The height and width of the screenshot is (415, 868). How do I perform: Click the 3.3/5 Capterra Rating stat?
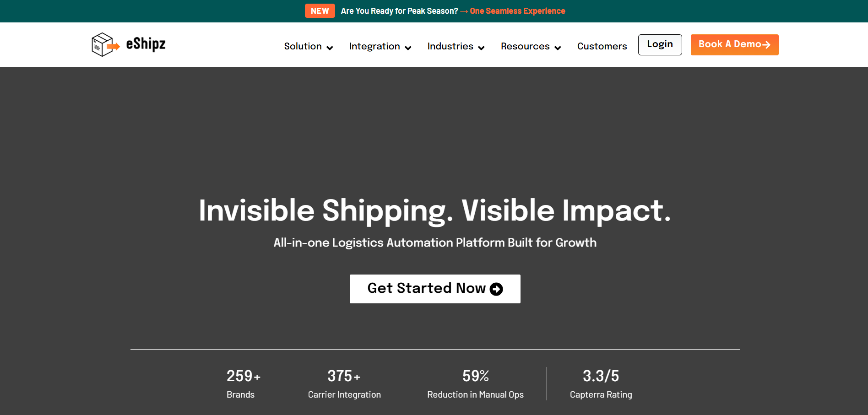[601, 383]
